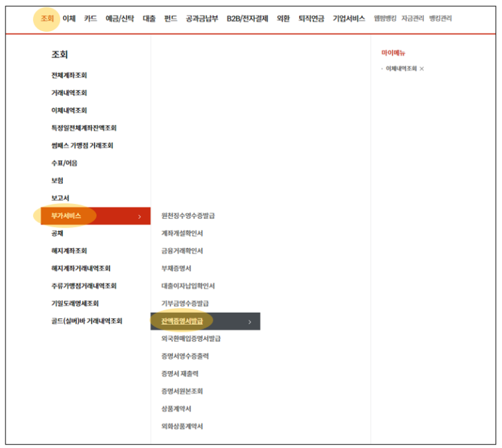Select 이체내역조회 in the sidebar list
The height and width of the screenshot is (448, 502).
point(69,110)
